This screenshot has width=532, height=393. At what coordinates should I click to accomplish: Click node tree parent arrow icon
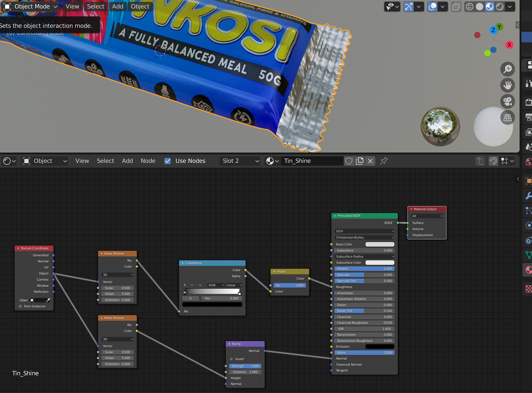click(x=480, y=161)
